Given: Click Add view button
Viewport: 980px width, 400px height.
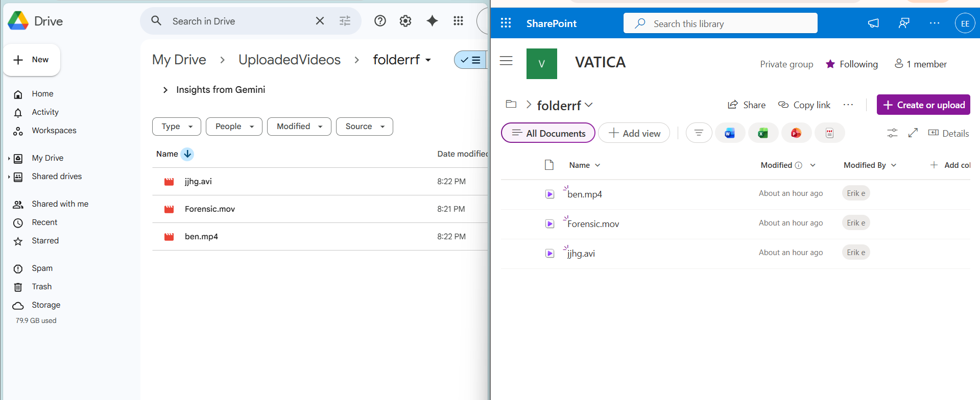Looking at the screenshot, I should tap(634, 133).
